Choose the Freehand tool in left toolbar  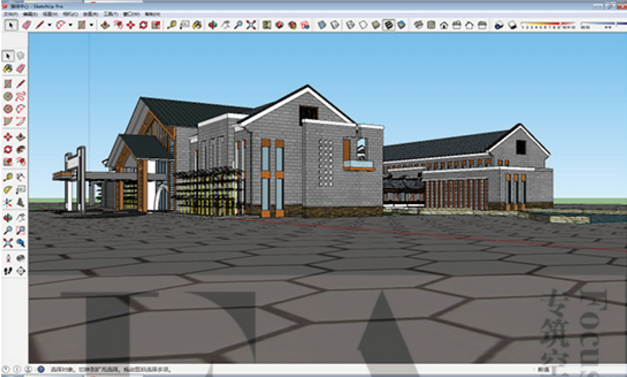click(20, 96)
